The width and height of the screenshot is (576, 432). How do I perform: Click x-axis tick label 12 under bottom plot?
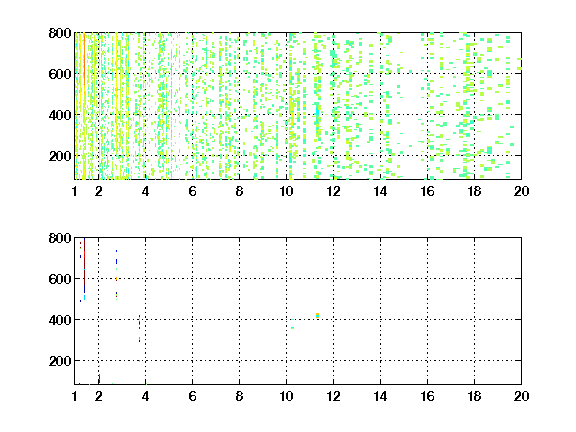coord(333,396)
